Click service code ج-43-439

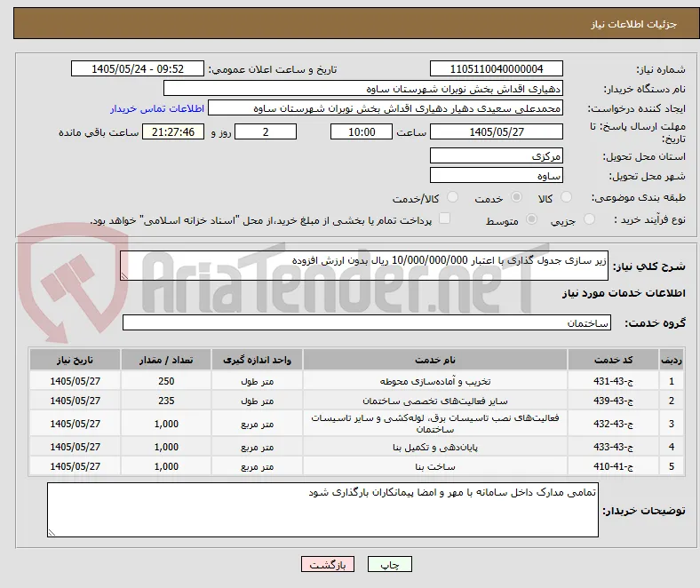coord(614,401)
